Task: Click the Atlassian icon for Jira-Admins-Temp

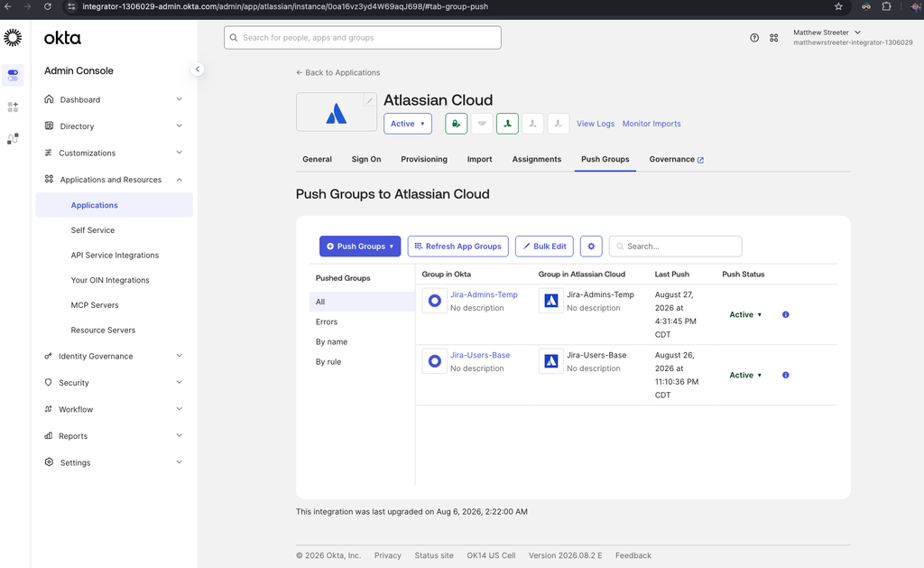Action: pyautogui.click(x=551, y=301)
